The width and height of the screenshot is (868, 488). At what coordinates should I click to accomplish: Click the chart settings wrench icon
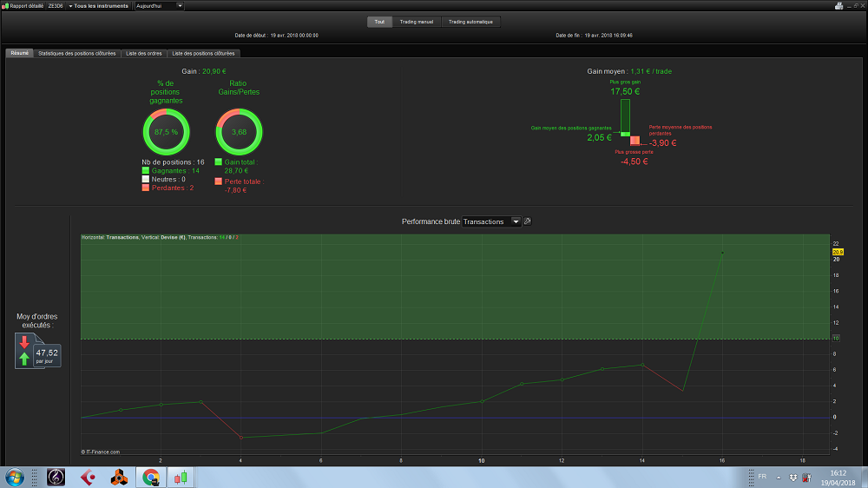coord(528,221)
